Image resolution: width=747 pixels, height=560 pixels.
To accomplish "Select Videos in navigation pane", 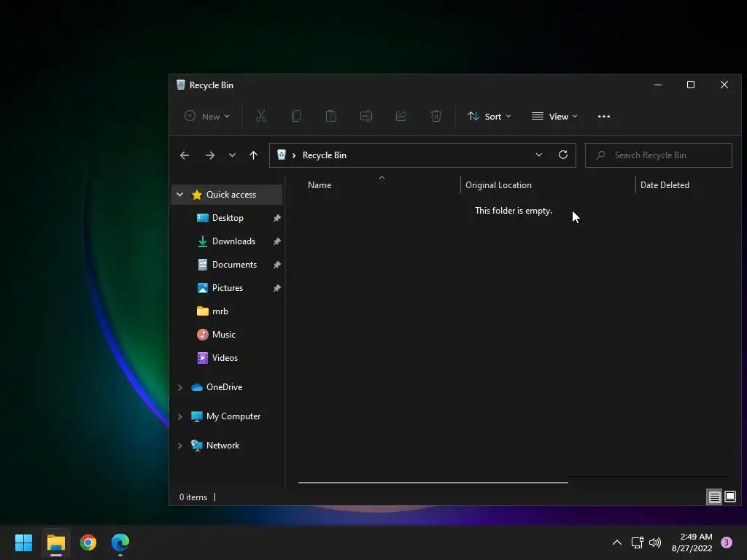I will click(x=225, y=358).
